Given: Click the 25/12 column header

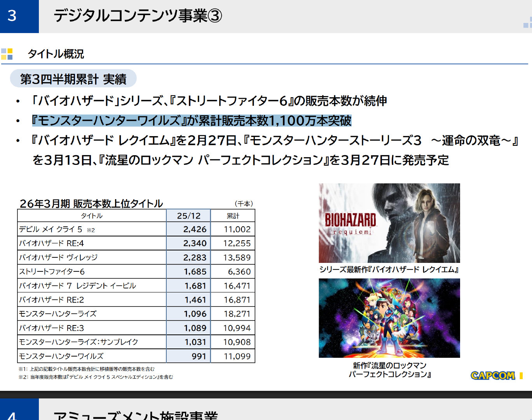Looking at the screenshot, I should (x=189, y=216).
